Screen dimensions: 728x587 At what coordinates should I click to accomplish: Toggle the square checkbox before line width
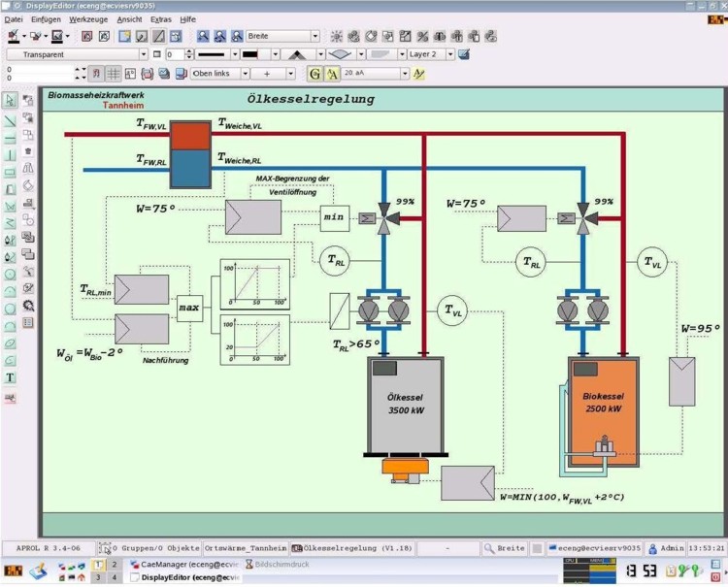pos(157,54)
